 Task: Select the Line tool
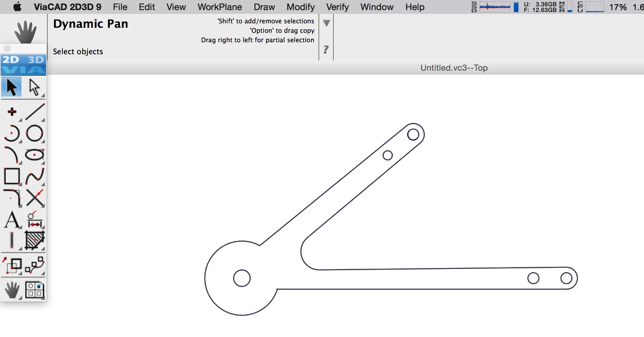point(35,112)
